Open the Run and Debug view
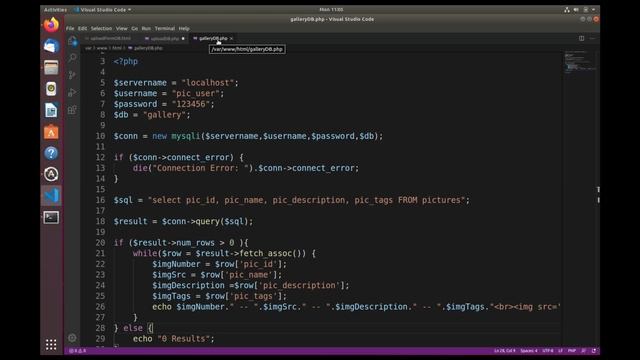 click(72, 92)
